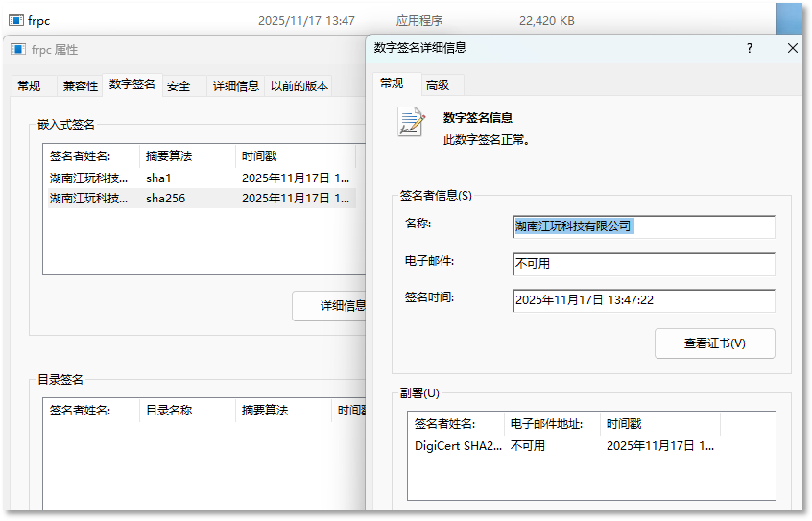Select the 数字签名 tab
The height and width of the screenshot is (521, 812).
(132, 84)
